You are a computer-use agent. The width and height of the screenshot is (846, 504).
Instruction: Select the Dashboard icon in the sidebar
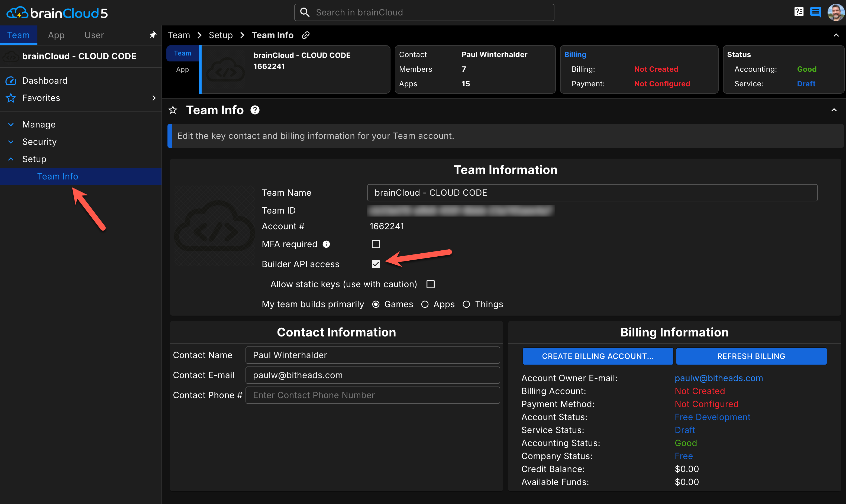(x=11, y=80)
